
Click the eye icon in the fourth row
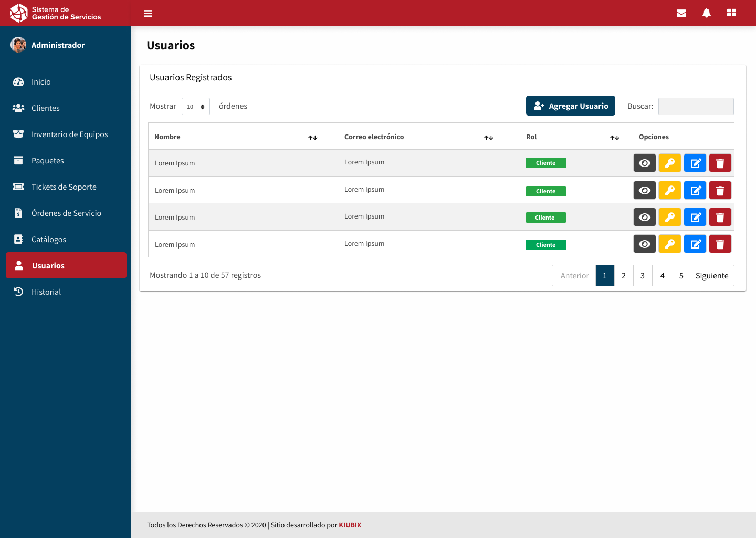(x=645, y=244)
